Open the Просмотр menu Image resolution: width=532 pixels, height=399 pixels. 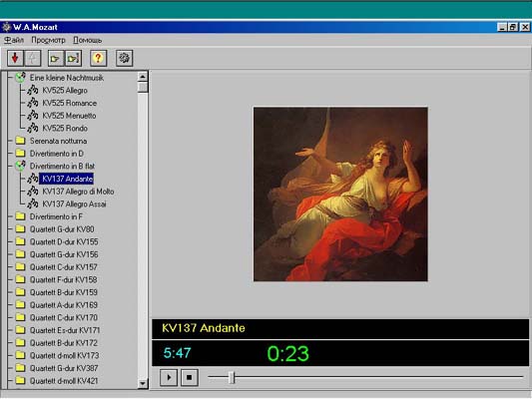coord(48,40)
